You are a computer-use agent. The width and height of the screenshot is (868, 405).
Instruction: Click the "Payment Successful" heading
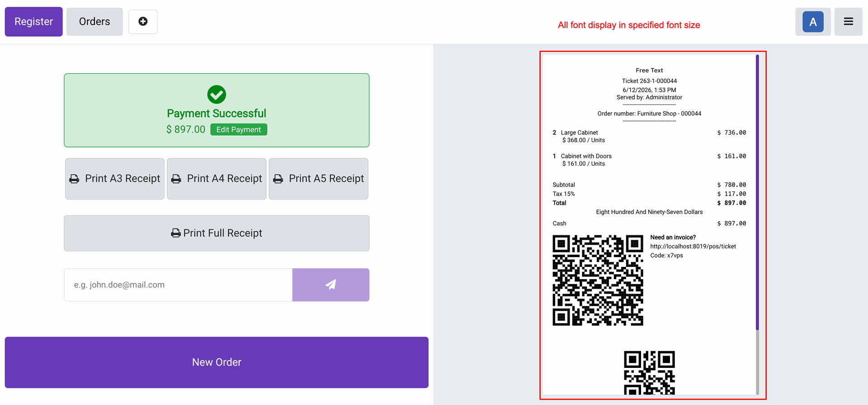217,114
